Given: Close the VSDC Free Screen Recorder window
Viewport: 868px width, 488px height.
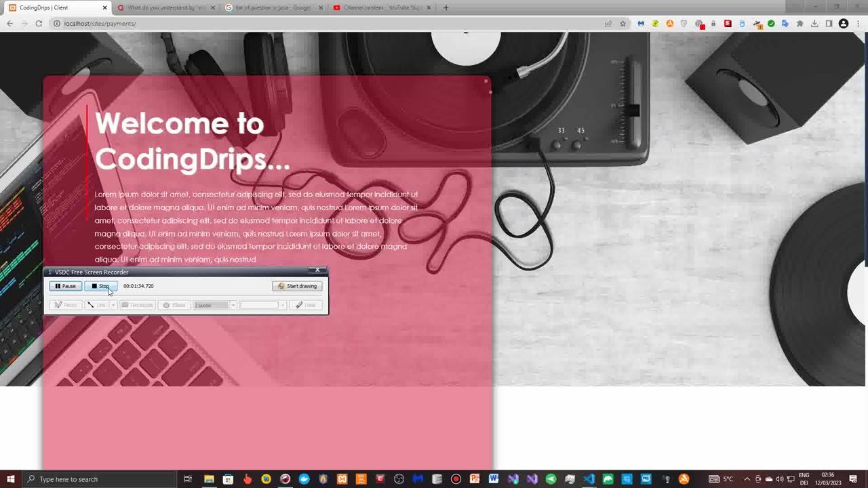Looking at the screenshot, I should (x=317, y=270).
